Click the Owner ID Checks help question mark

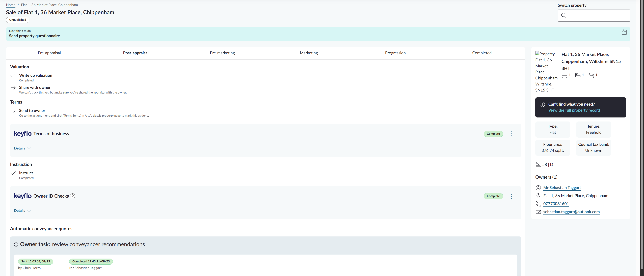[72, 196]
